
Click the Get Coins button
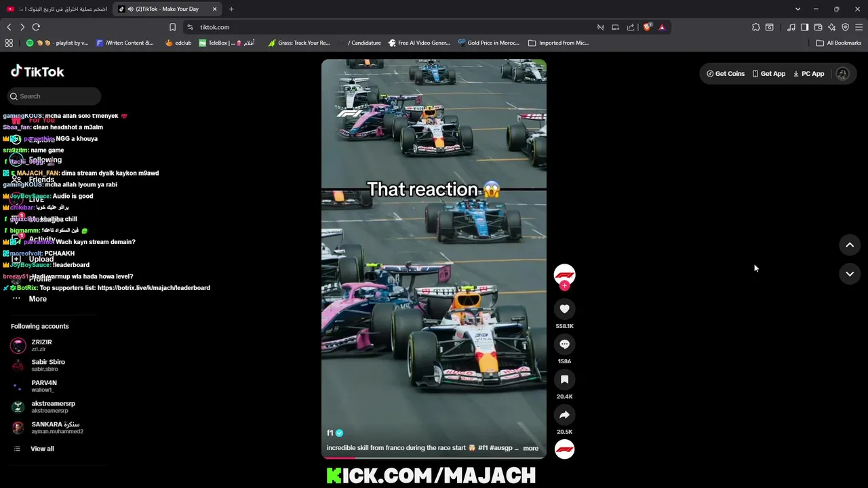[725, 74]
